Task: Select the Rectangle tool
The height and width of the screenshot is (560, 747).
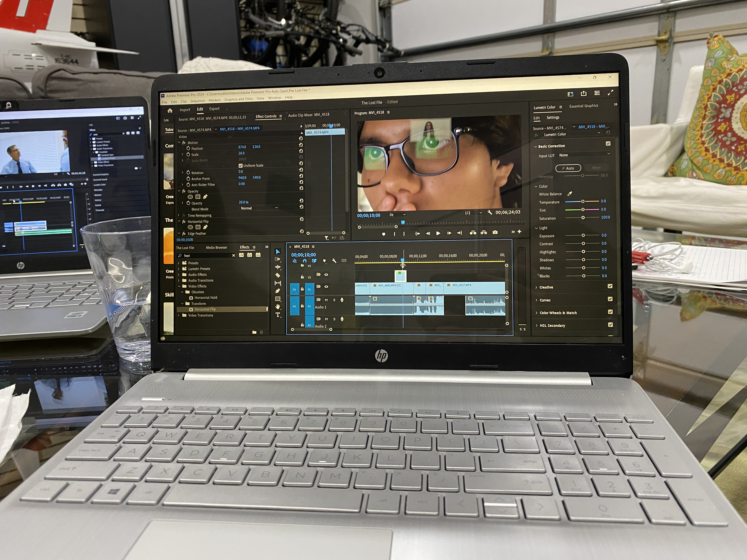Action: (278, 299)
